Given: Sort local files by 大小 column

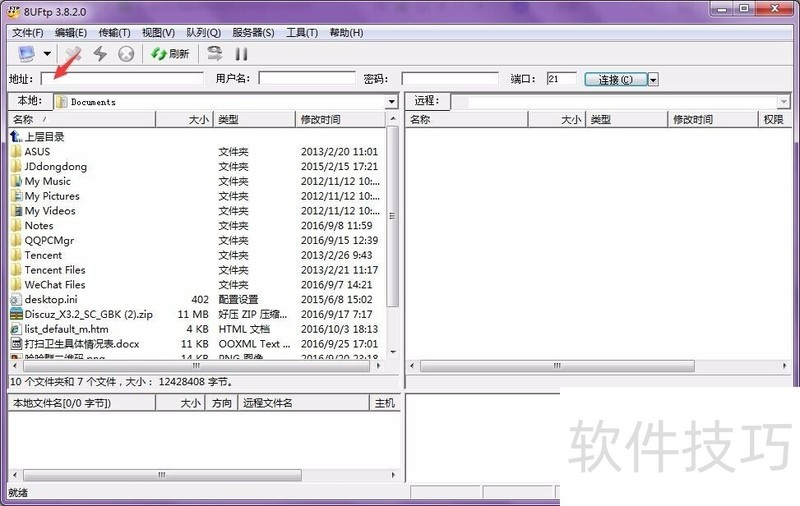Looking at the screenshot, I should click(x=184, y=119).
